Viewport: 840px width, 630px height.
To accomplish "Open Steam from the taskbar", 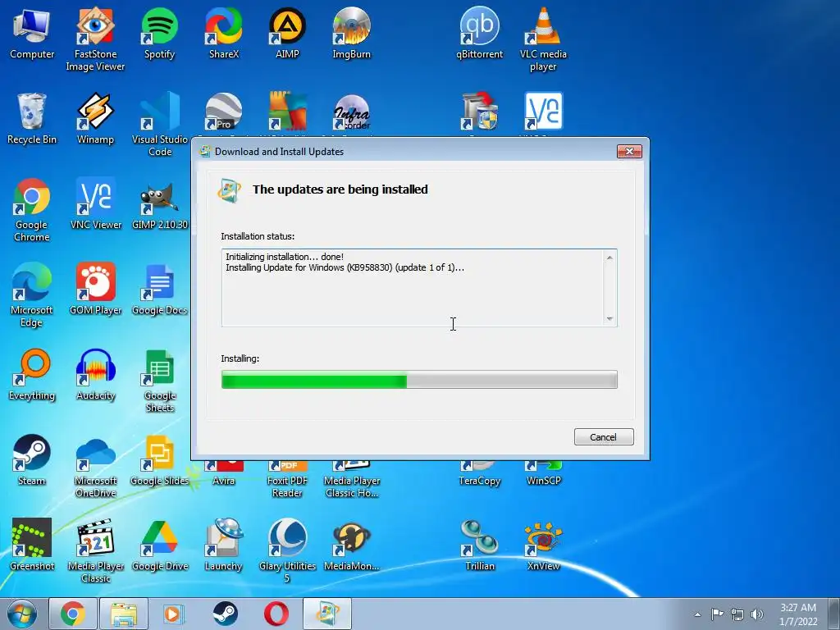I will coord(225,614).
